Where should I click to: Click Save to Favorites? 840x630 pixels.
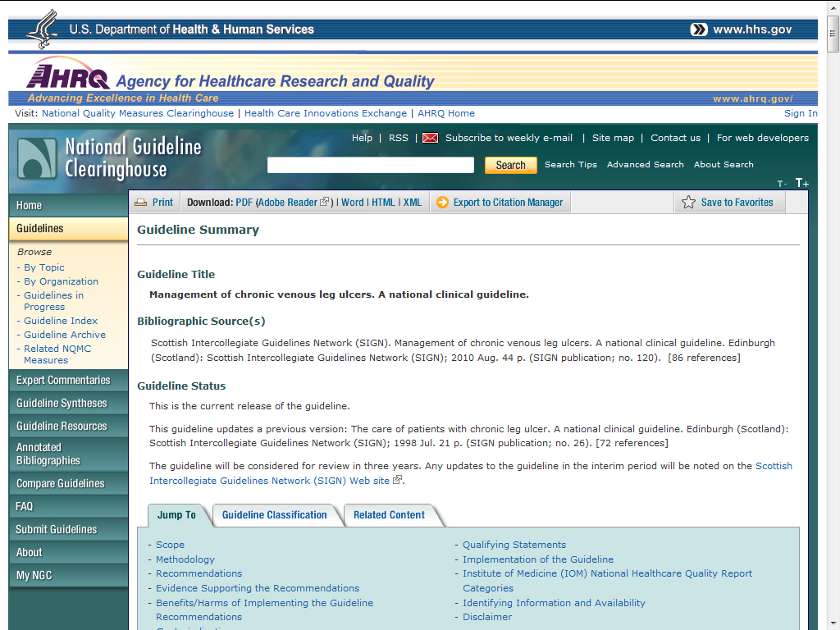tap(737, 203)
